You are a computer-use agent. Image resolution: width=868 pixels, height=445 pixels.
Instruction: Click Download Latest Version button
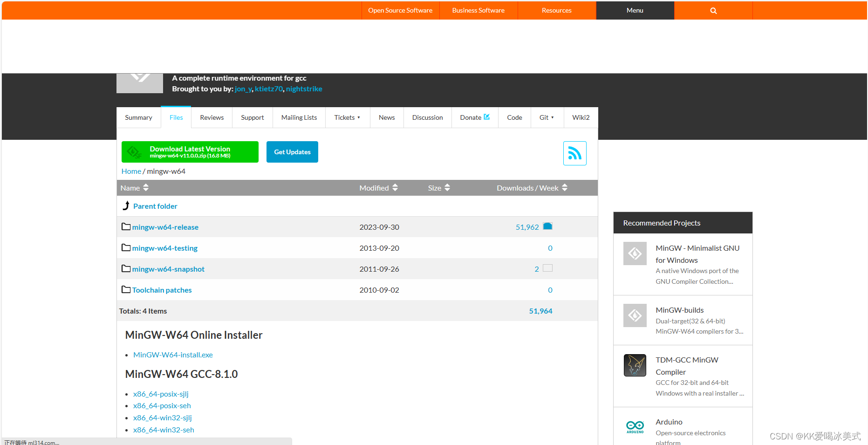[x=190, y=152]
